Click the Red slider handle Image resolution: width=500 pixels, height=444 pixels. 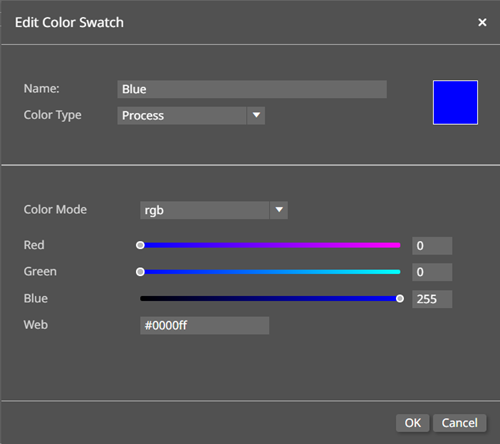coord(140,245)
